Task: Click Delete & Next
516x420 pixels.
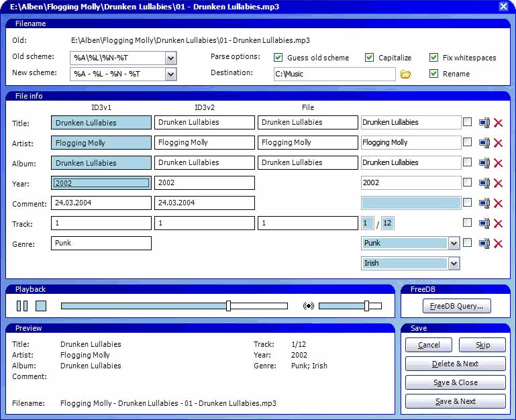Action: click(x=456, y=364)
